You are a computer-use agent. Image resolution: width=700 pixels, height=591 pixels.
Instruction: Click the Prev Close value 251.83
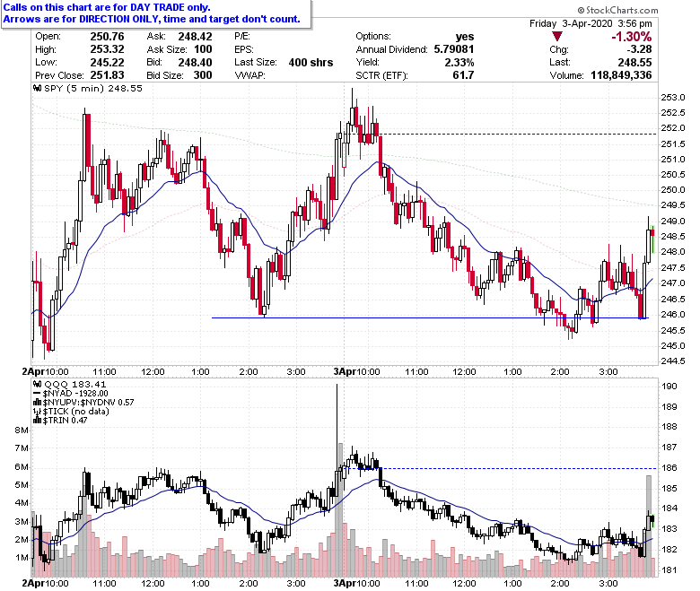(107, 75)
